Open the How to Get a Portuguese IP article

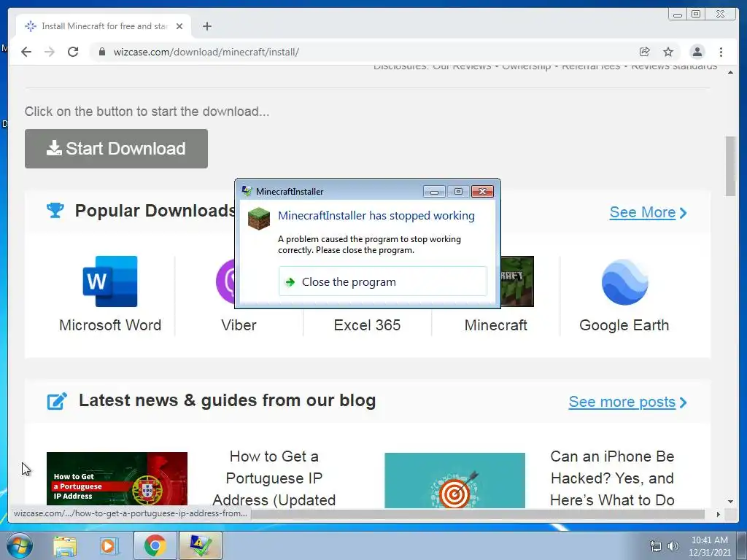pyautogui.click(x=274, y=478)
